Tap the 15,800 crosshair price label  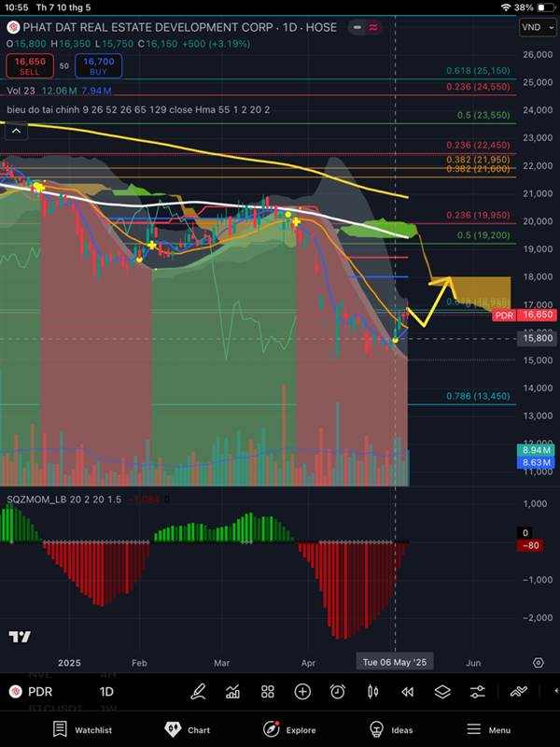click(538, 338)
